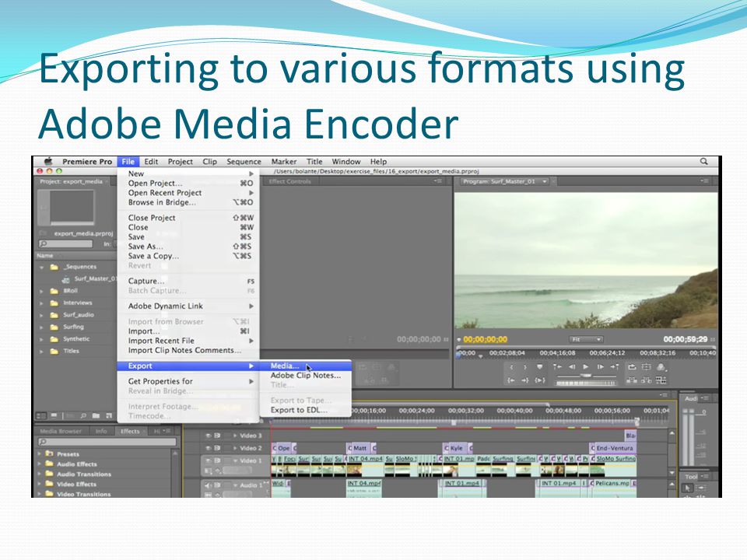Viewport: 747px width, 560px height.
Task: Toggle Video 3 track eye visibility
Action: (x=208, y=436)
